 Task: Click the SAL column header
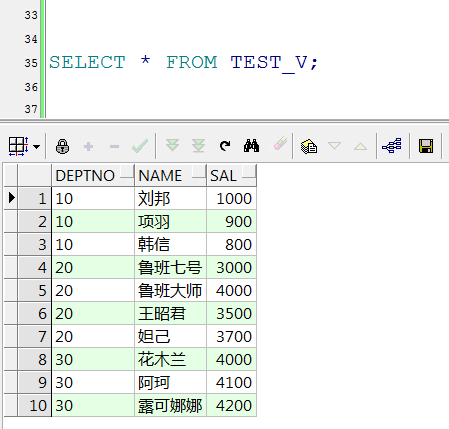pos(231,175)
